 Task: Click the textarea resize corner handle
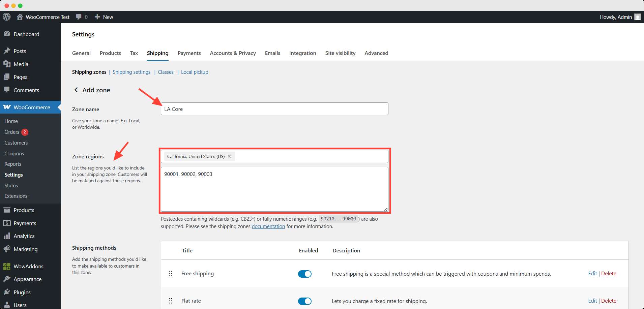(386, 209)
